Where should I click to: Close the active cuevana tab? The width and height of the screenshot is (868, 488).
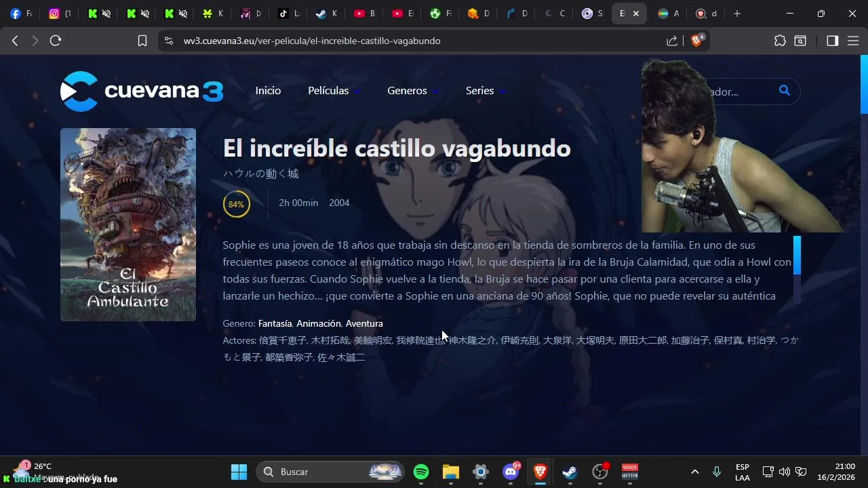636,14
